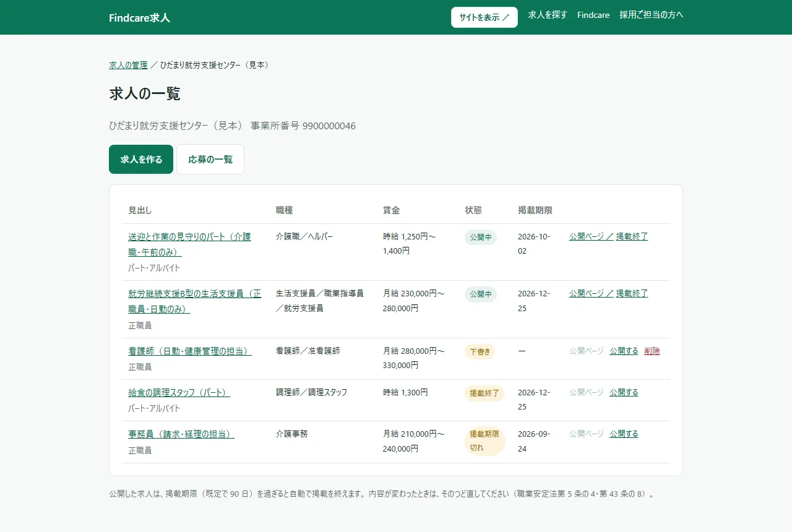Click the 調理師／調理スタッフ job type cell
This screenshot has width=792, height=532.
point(311,392)
